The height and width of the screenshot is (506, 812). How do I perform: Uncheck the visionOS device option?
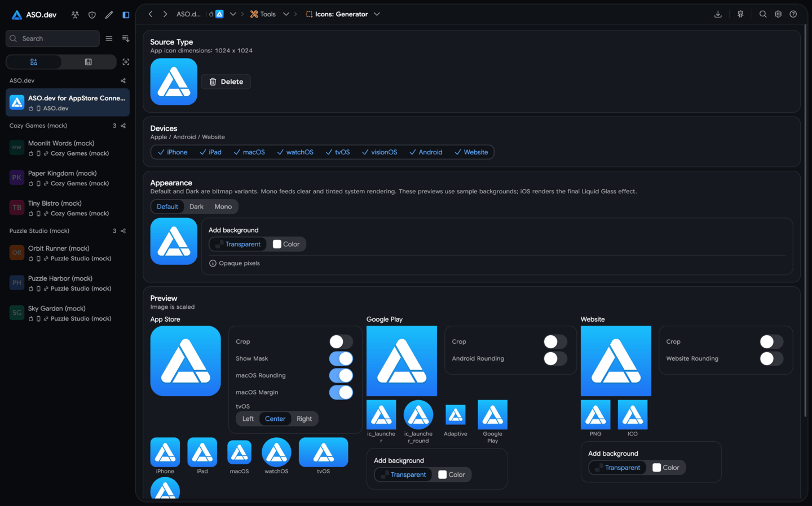[x=379, y=152]
